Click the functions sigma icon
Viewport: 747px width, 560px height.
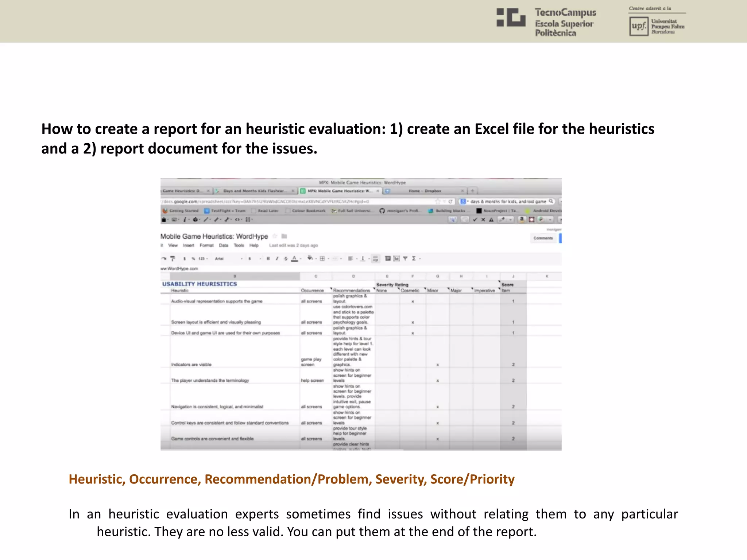pyautogui.click(x=414, y=258)
